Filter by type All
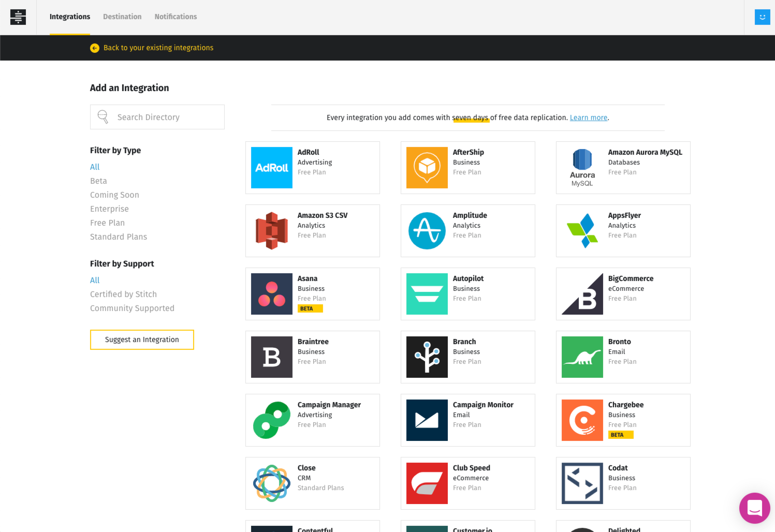 point(95,167)
